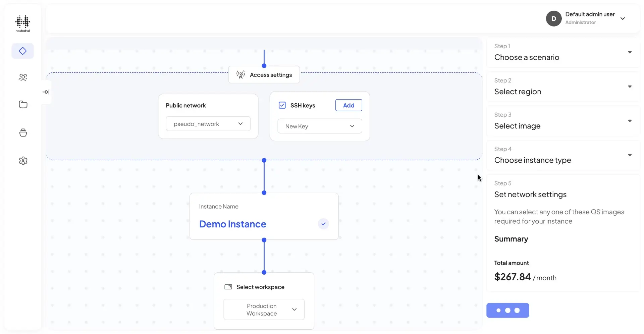Open settings via the gear icon
The image size is (644, 334).
(x=22, y=161)
